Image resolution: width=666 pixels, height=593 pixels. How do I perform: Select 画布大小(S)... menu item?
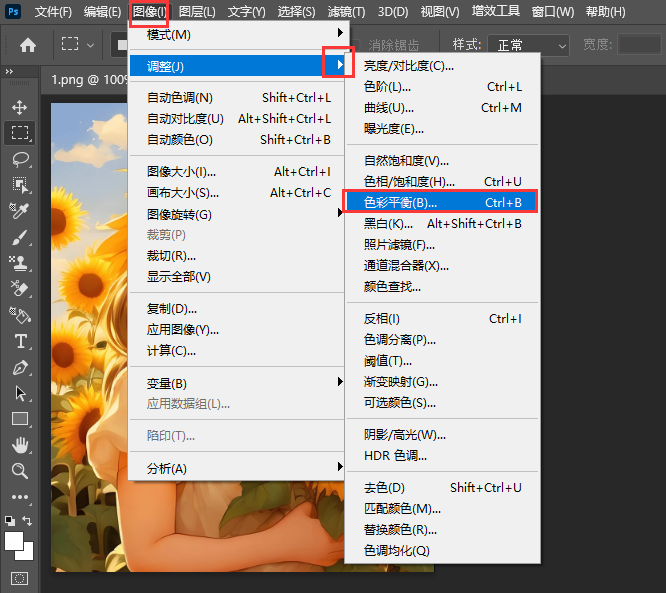237,192
